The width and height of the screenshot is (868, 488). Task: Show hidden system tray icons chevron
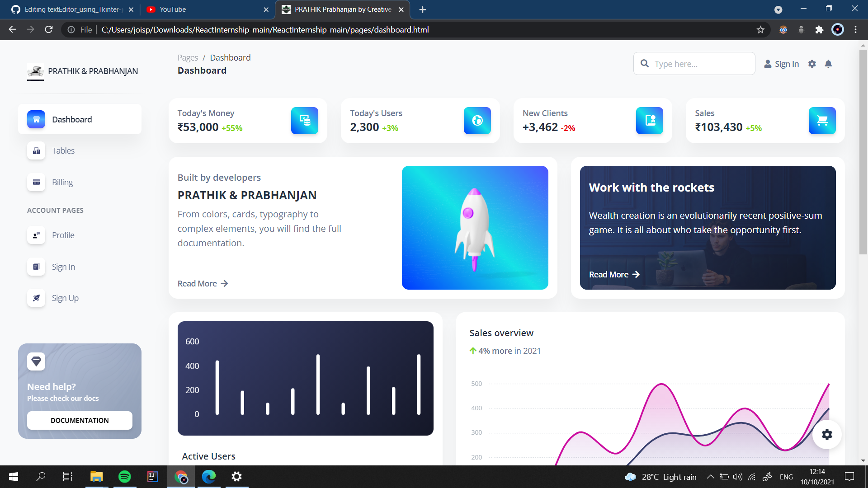711,477
